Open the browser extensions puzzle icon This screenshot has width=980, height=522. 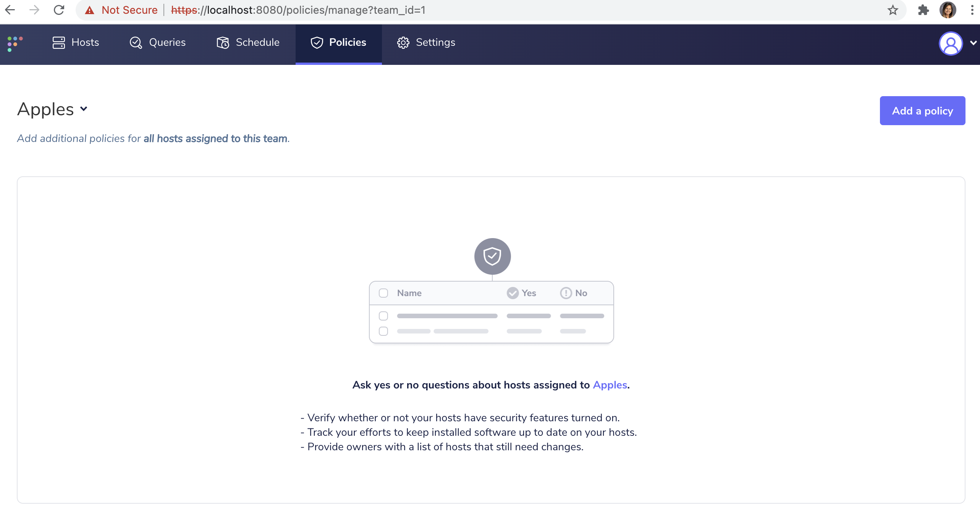point(923,10)
